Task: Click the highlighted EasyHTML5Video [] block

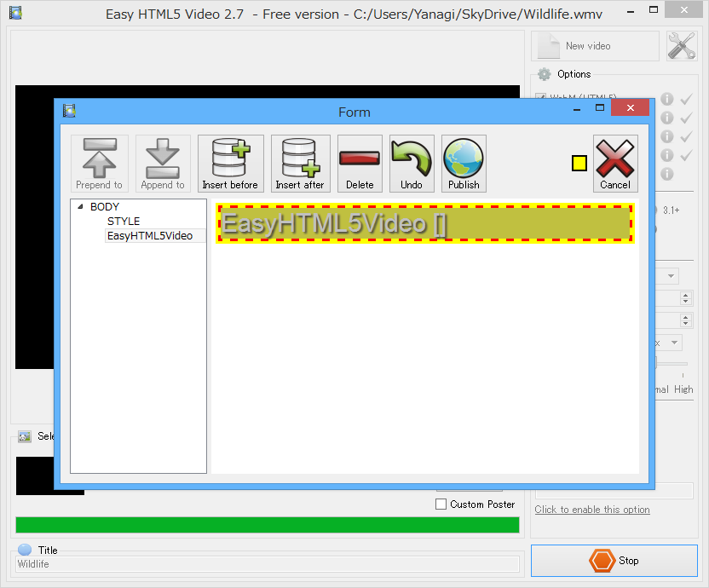Action: 425,223
